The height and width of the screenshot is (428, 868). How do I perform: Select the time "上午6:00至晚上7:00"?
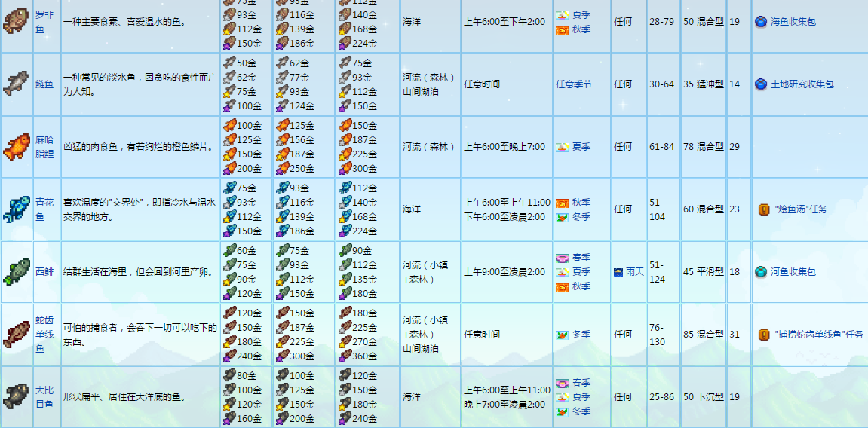505,146
